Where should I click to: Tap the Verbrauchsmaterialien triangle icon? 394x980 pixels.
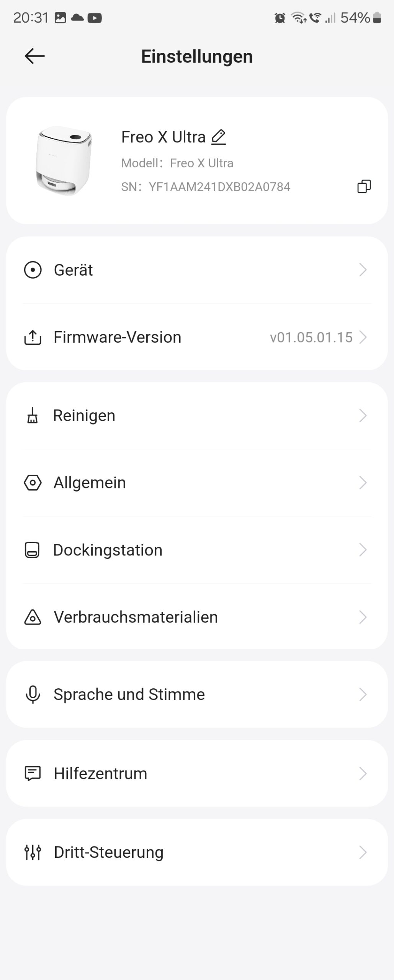tap(33, 617)
